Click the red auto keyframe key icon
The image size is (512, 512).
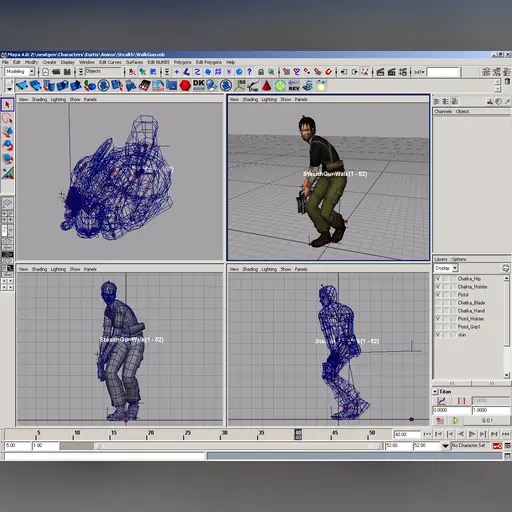497,446
